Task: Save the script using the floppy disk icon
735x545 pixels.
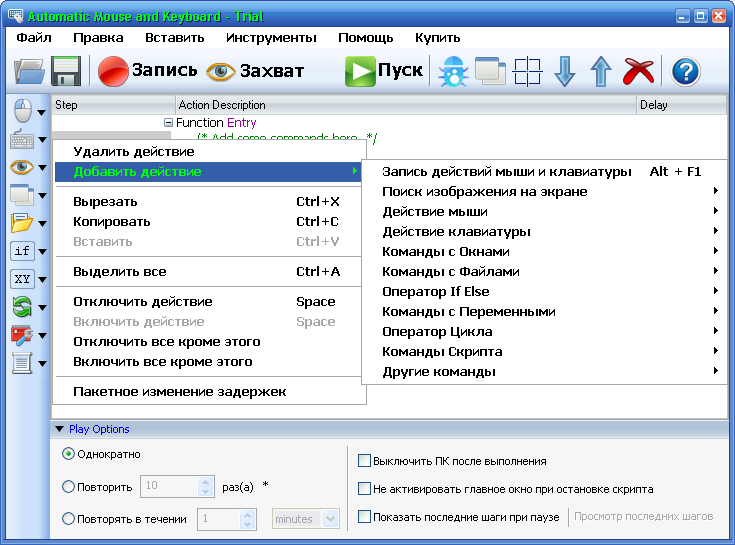Action: pyautogui.click(x=66, y=71)
